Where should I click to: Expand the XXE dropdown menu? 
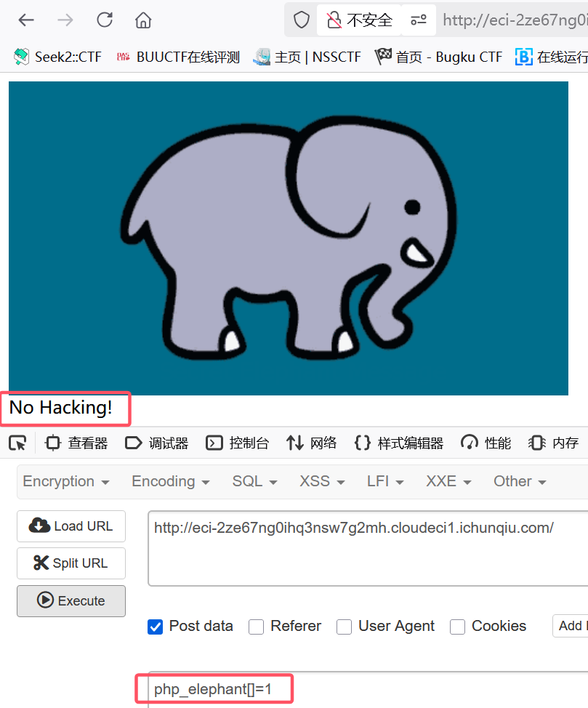coord(449,481)
